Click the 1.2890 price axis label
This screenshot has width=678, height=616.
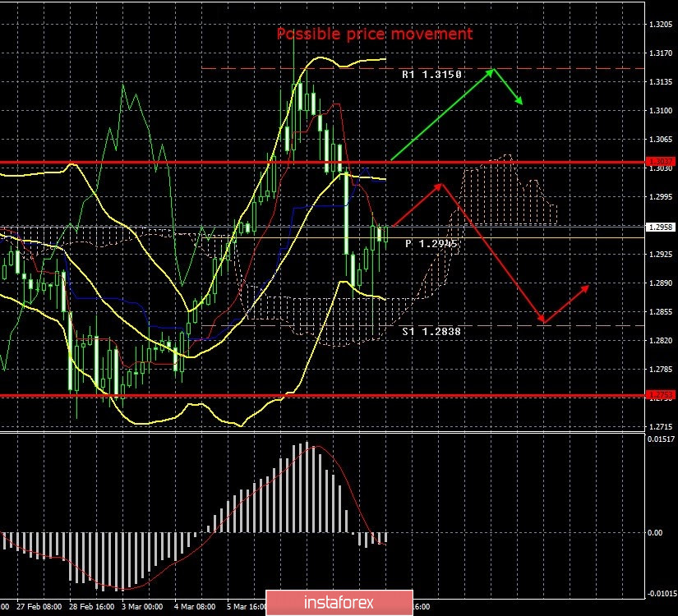point(661,283)
